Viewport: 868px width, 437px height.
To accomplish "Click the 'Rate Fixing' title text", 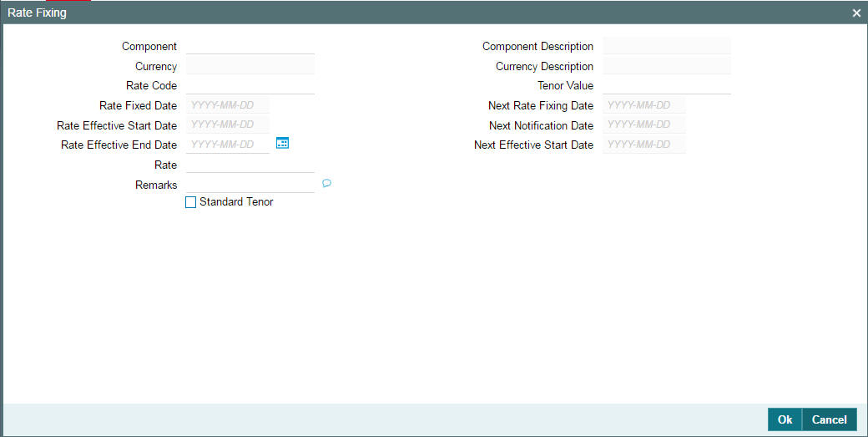I will pos(37,13).
